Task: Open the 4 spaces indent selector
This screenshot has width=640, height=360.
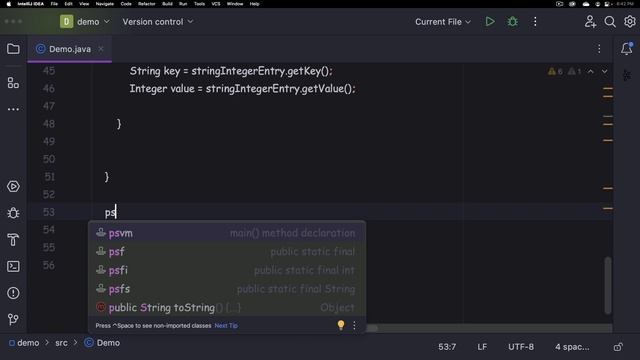Action: click(572, 347)
